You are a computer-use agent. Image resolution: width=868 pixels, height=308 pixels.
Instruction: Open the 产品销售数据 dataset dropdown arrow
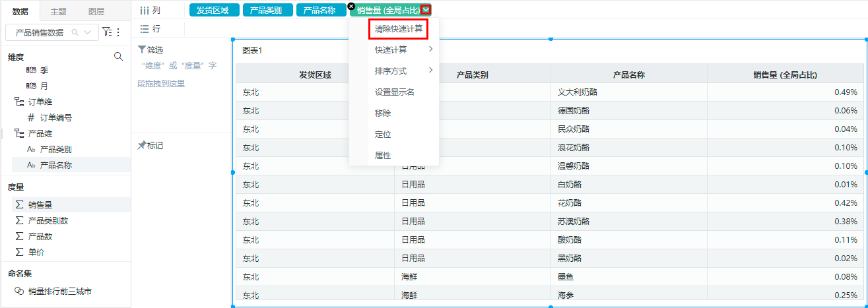[x=88, y=32]
